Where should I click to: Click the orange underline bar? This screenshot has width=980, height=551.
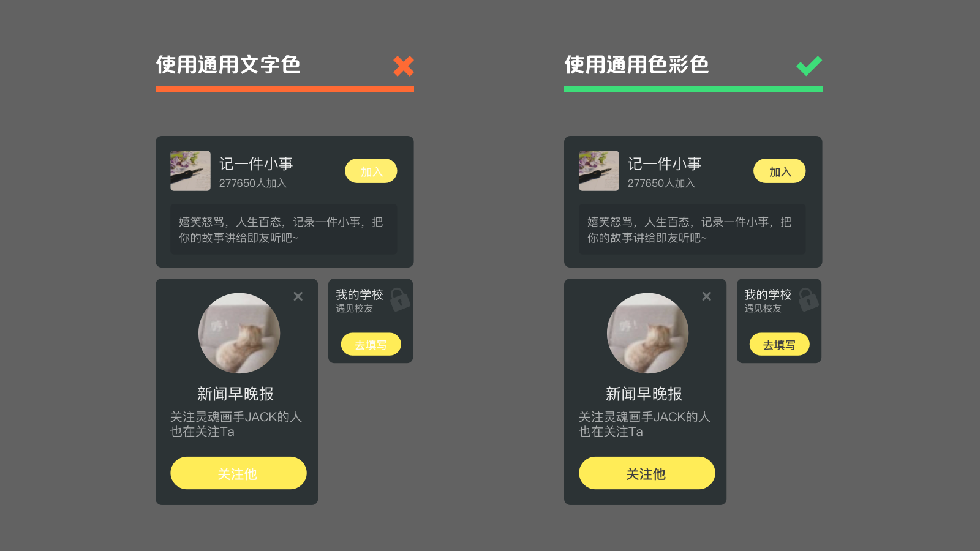285,89
